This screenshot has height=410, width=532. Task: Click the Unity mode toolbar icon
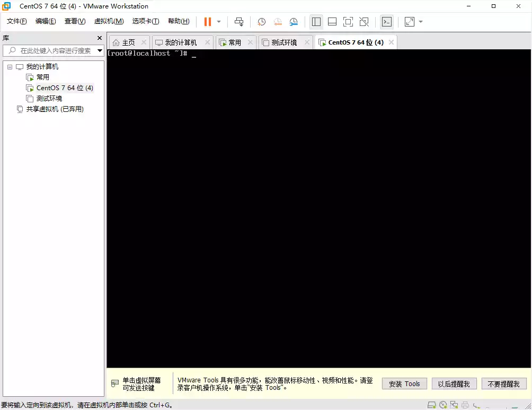(364, 22)
